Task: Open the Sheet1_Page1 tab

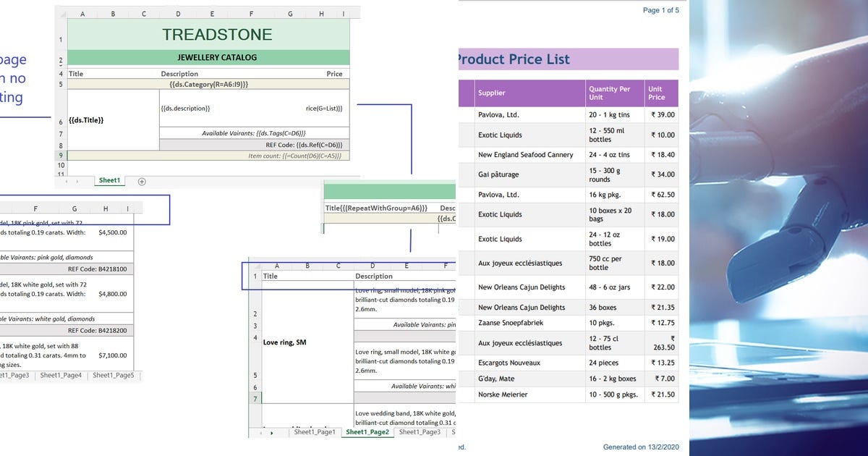Action: (x=314, y=432)
